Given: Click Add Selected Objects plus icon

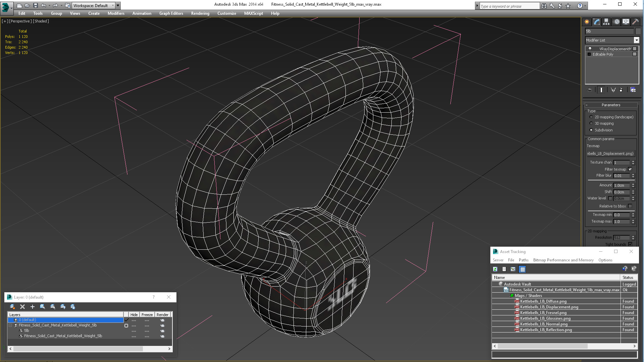Looking at the screenshot, I should pyautogui.click(x=33, y=307).
